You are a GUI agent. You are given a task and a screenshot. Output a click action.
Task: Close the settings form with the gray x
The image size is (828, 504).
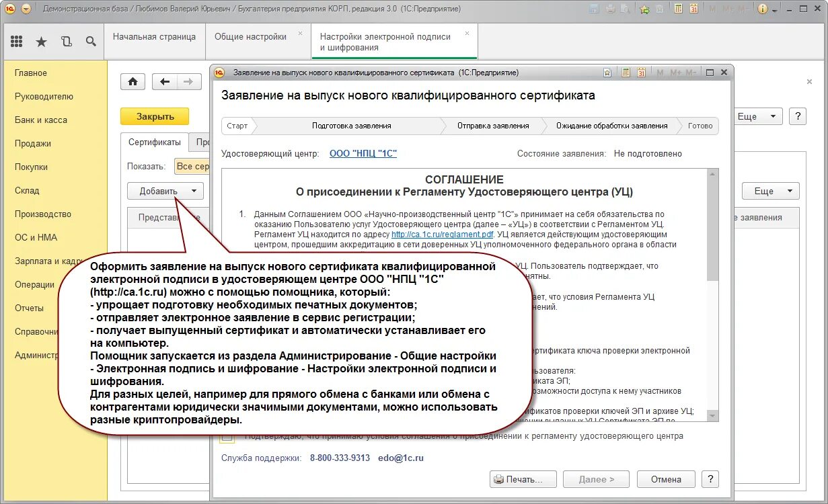(809, 81)
